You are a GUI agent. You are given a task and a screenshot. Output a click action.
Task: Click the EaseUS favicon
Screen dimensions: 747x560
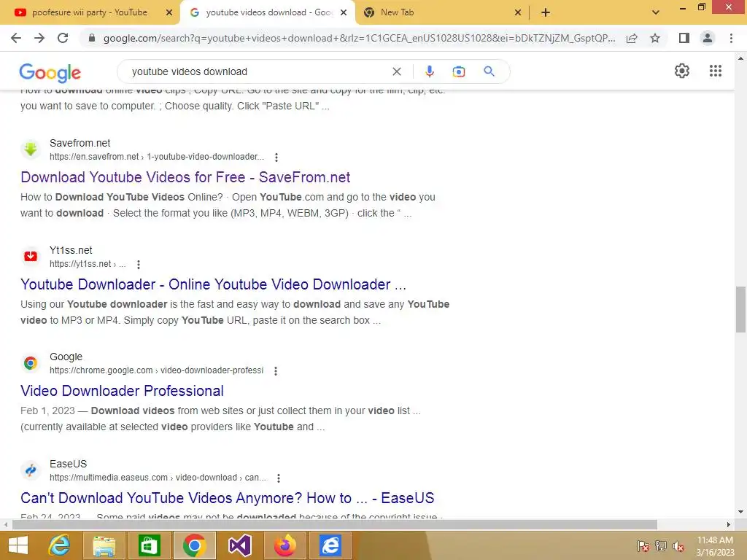pyautogui.click(x=31, y=470)
